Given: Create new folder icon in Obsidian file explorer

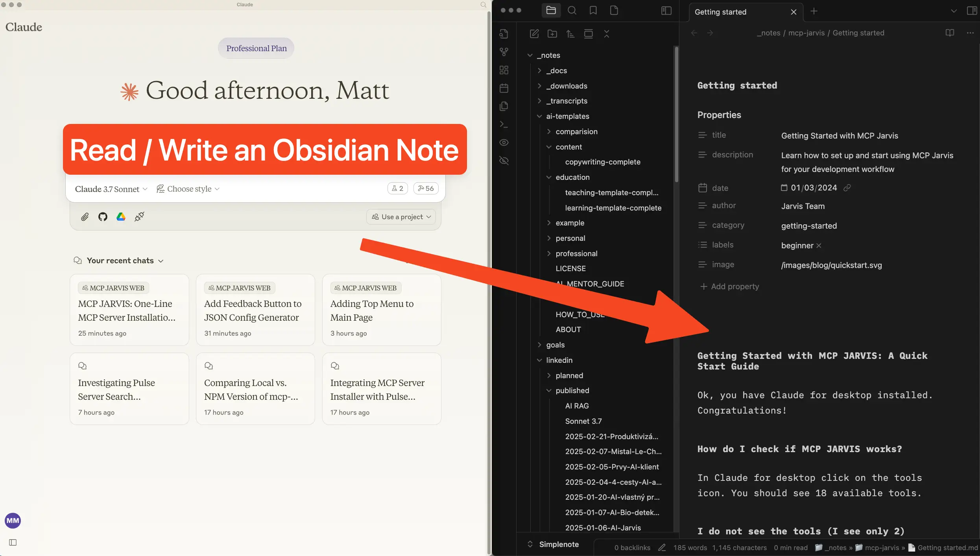Looking at the screenshot, I should [x=552, y=34].
